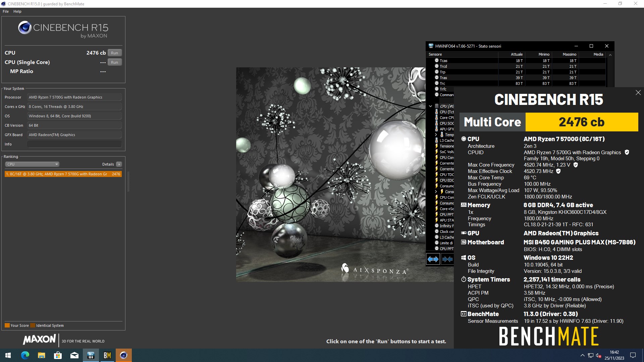
Task: Click the shield next to Max Effective Clock
Action: click(x=558, y=171)
